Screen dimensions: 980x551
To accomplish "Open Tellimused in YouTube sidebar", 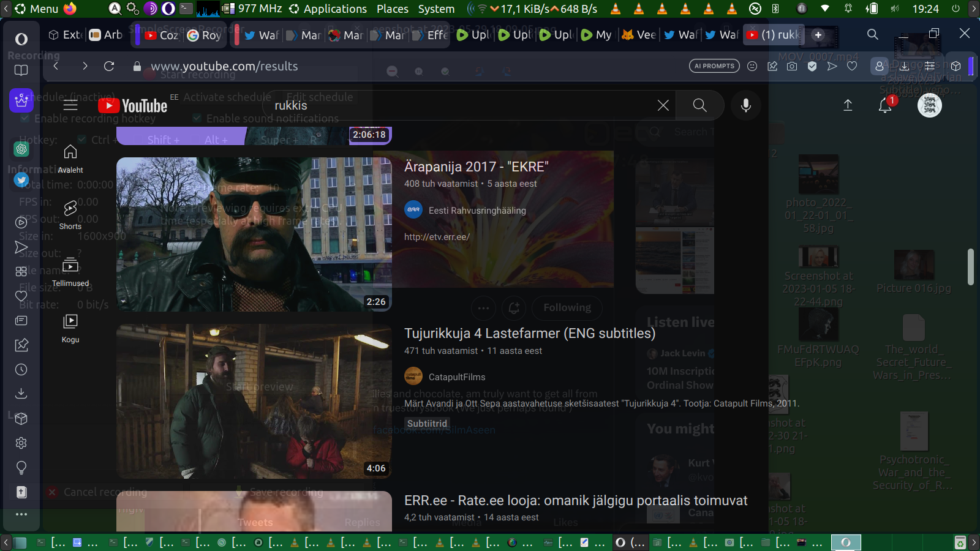I will (70, 272).
